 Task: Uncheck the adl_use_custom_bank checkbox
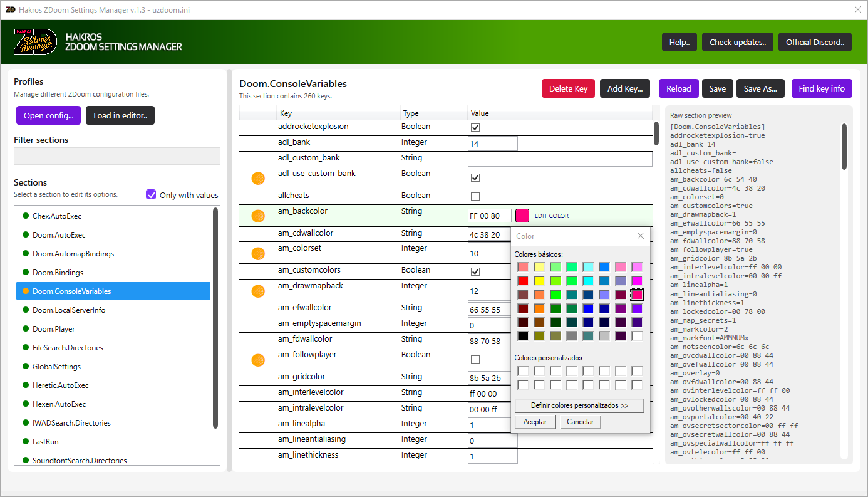[475, 178]
